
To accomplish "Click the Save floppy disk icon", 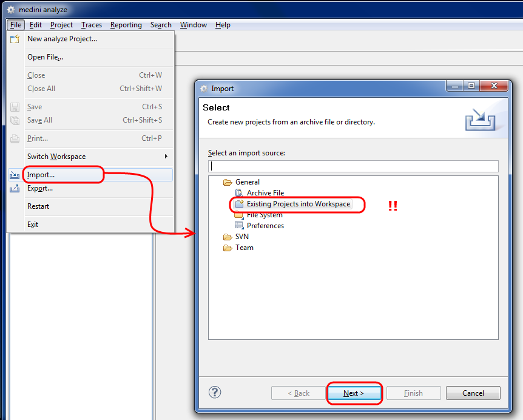I will (15, 107).
